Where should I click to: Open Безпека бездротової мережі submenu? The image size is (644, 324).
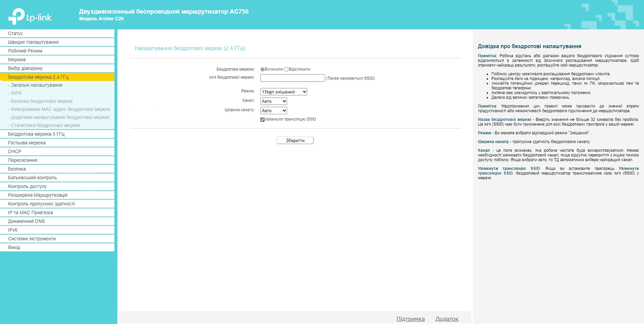click(41, 101)
